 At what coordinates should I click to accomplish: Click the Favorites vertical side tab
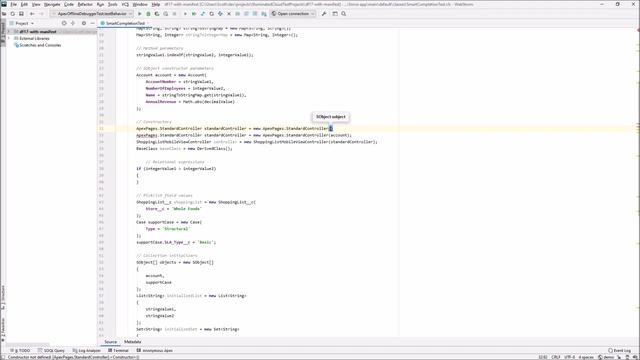pos(3,329)
